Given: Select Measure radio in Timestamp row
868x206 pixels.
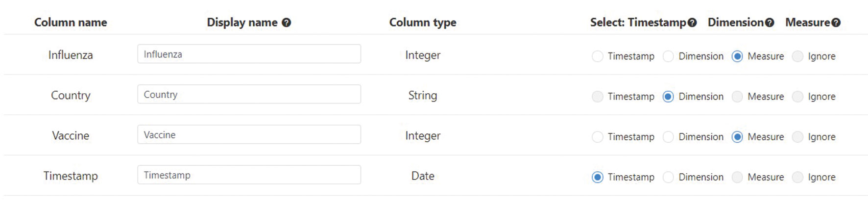Looking at the screenshot, I should (737, 177).
